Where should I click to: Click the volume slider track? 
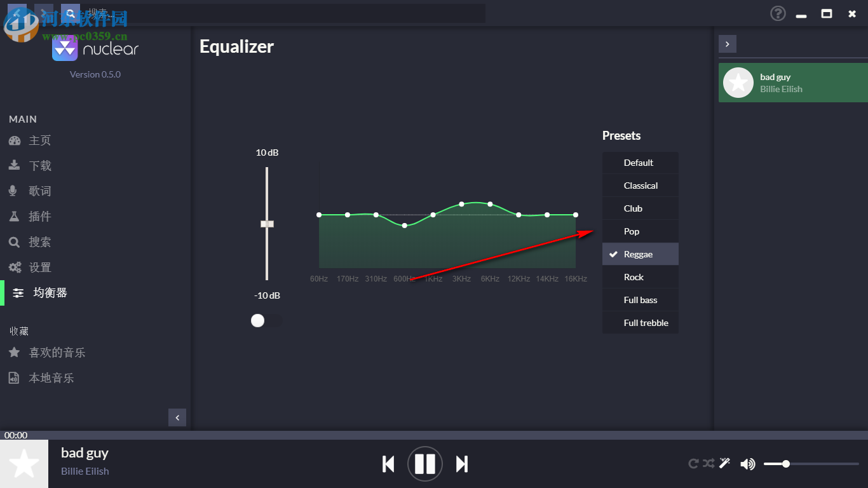coord(820,464)
